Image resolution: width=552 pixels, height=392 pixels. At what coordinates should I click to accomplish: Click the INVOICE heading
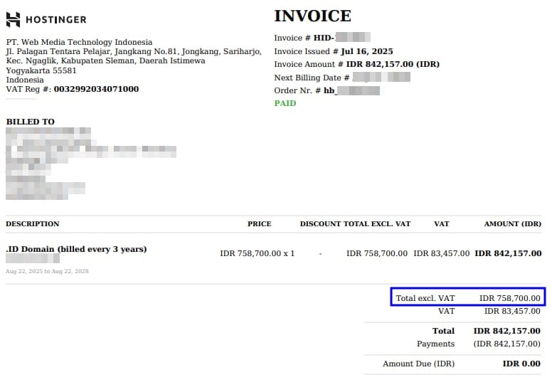312,16
